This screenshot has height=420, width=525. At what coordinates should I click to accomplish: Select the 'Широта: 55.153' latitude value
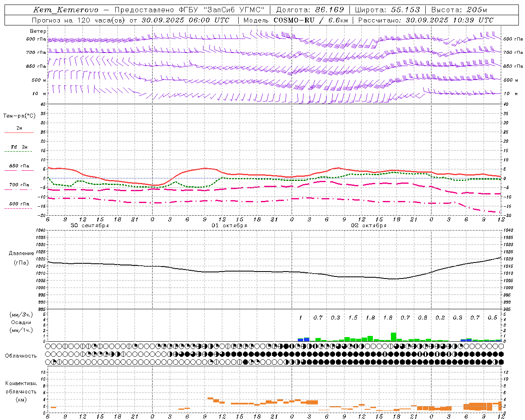(x=388, y=10)
